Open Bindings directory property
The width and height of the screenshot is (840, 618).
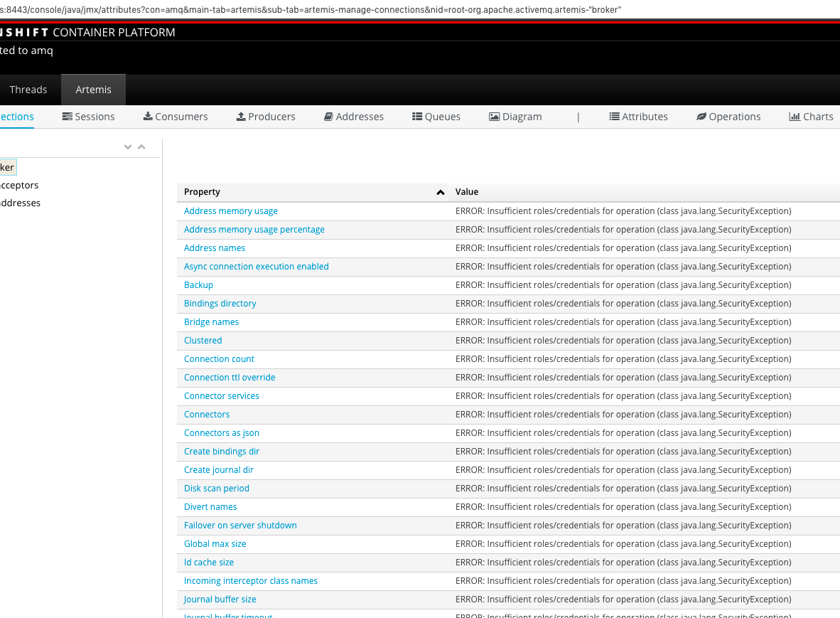coord(220,304)
